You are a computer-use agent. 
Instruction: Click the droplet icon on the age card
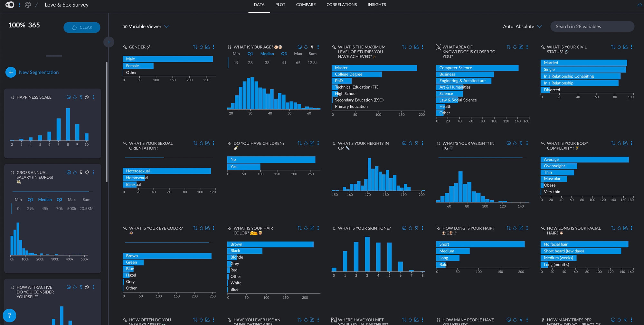(306, 47)
